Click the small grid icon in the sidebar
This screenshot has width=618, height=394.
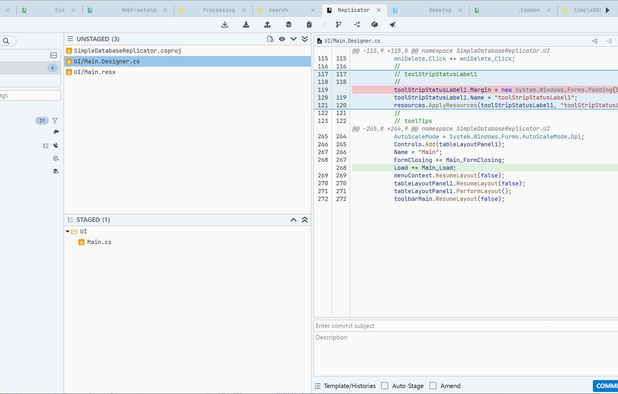pos(46,146)
